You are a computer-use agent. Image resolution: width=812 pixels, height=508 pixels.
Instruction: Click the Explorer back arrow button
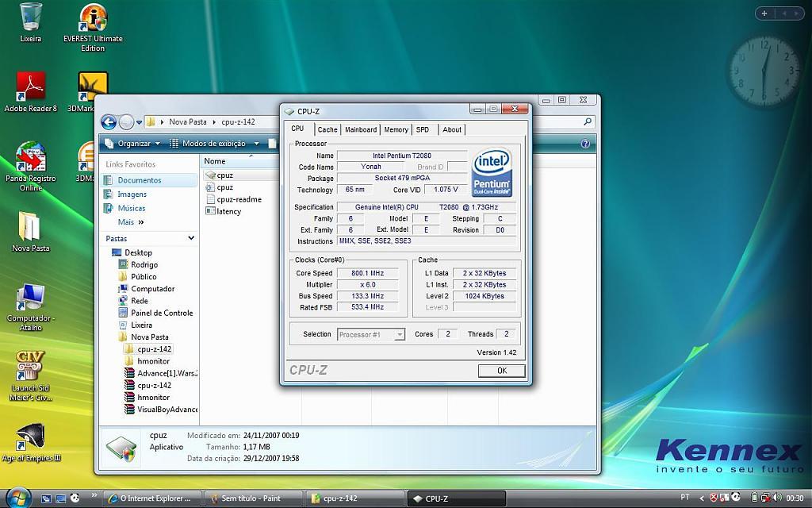coord(109,122)
